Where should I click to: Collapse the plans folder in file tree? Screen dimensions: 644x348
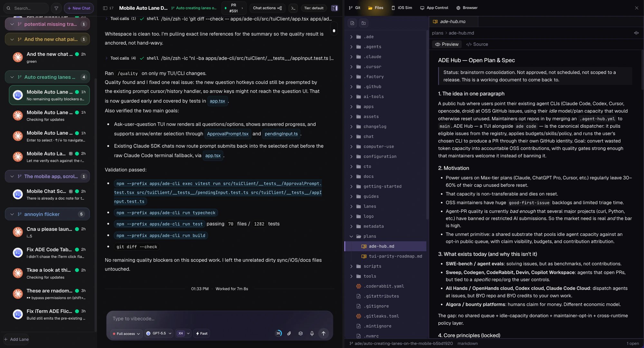[x=351, y=236]
